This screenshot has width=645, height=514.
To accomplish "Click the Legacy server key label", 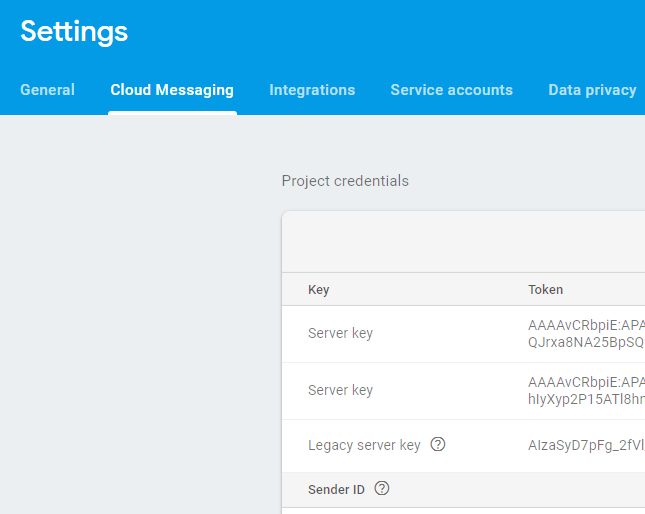I will 364,445.
